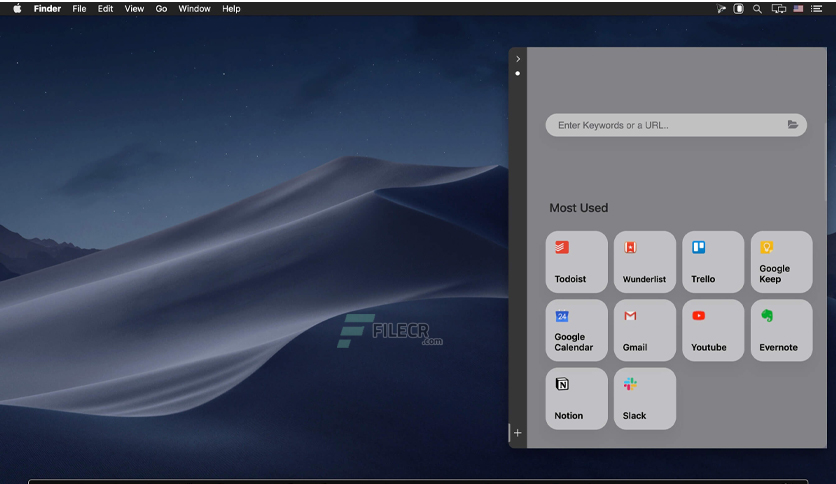
Task: Open the Go menu
Action: pyautogui.click(x=161, y=9)
